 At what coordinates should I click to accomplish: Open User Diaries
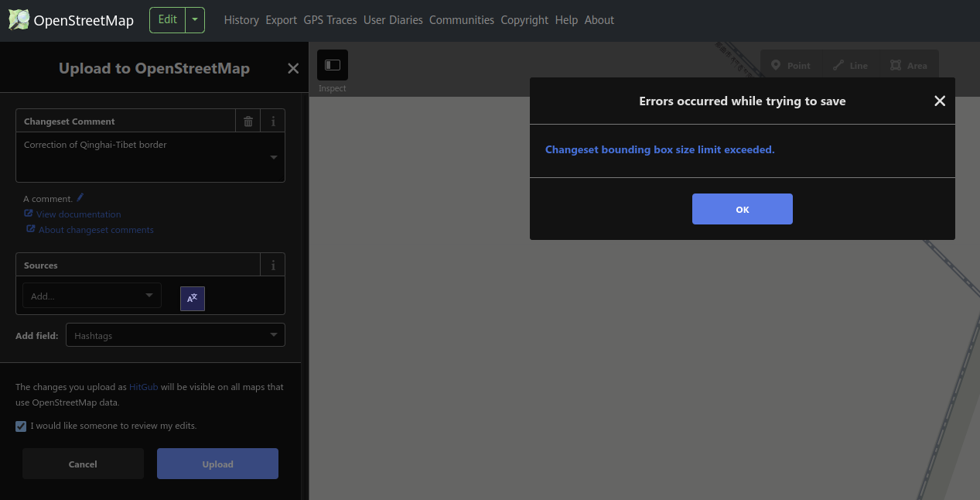tap(393, 20)
